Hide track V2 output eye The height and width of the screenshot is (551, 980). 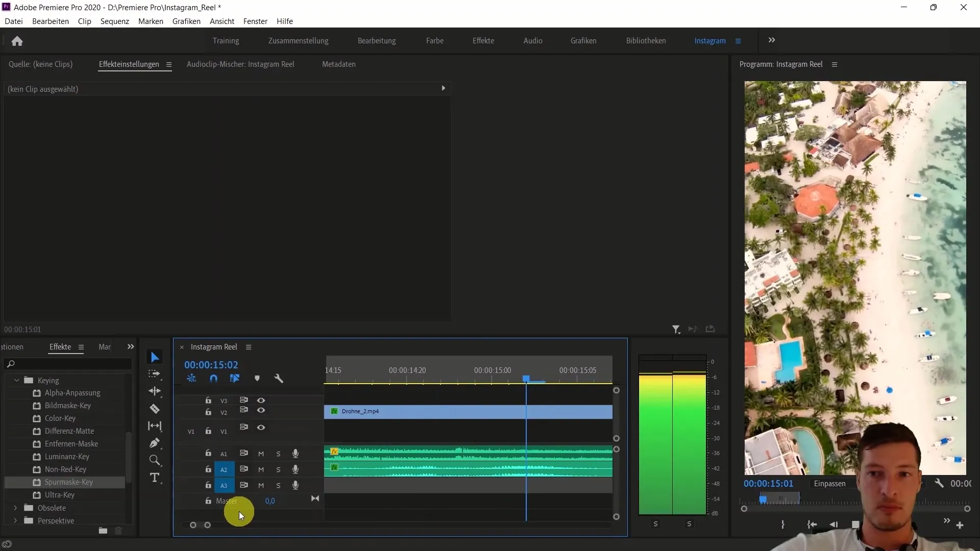[x=261, y=410]
